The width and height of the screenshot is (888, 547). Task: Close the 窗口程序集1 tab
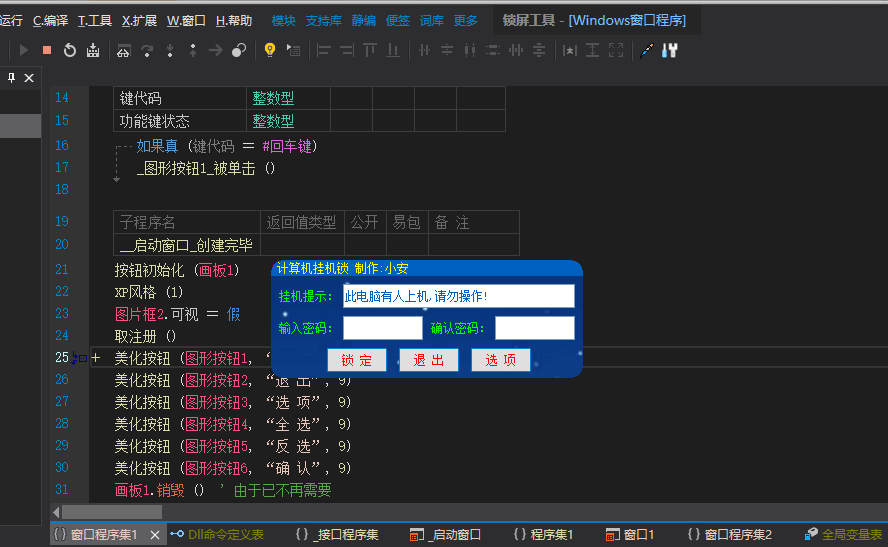tap(155, 535)
